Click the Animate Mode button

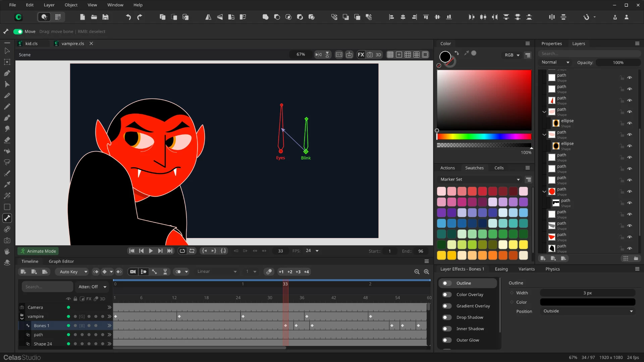(38, 251)
